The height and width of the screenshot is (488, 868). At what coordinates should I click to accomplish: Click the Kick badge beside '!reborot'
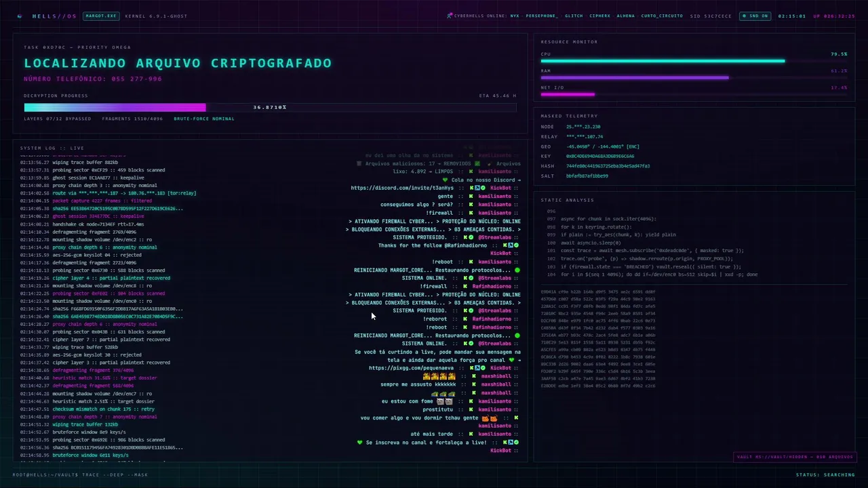coord(464,319)
